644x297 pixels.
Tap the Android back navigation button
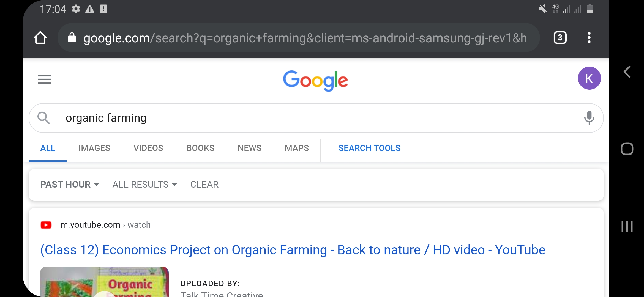[x=627, y=72]
